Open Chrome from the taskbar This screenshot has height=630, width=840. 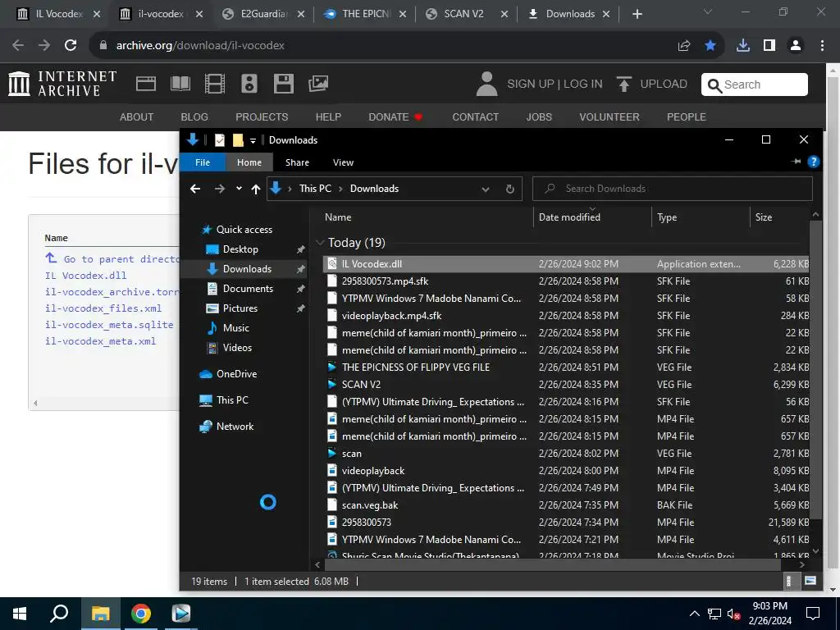click(x=141, y=614)
